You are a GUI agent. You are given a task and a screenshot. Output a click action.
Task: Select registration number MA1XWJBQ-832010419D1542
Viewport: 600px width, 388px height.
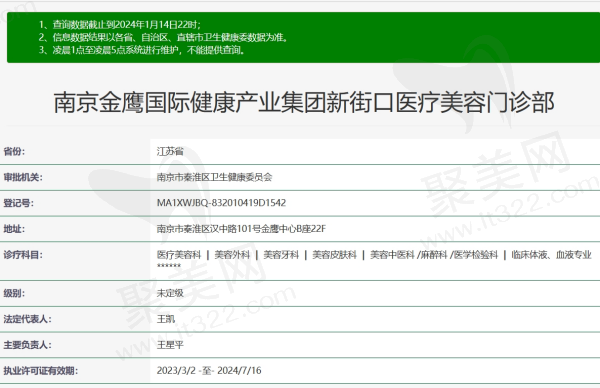tap(221, 203)
